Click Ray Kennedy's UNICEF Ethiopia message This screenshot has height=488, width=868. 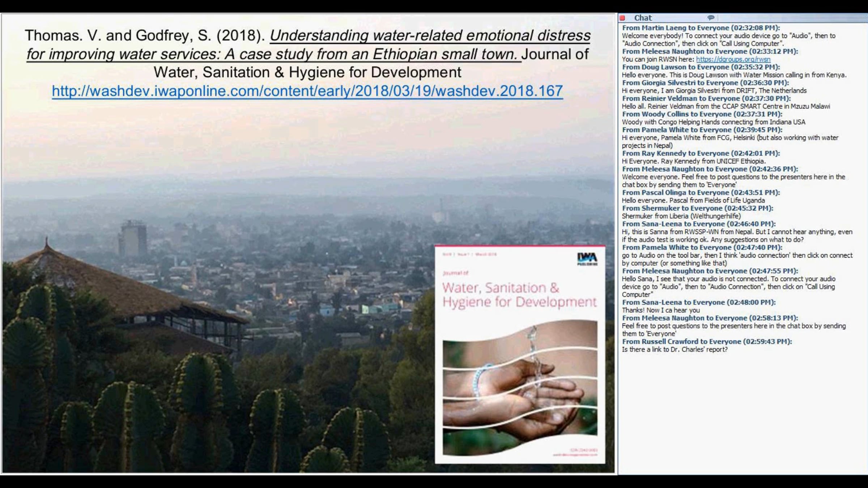coord(693,161)
